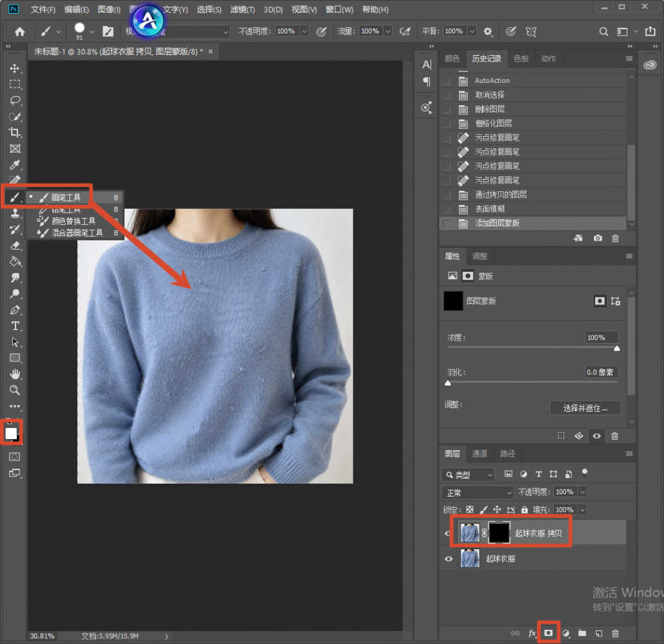Select the Pen tool
Screen dimensions: 664x644
point(15,310)
